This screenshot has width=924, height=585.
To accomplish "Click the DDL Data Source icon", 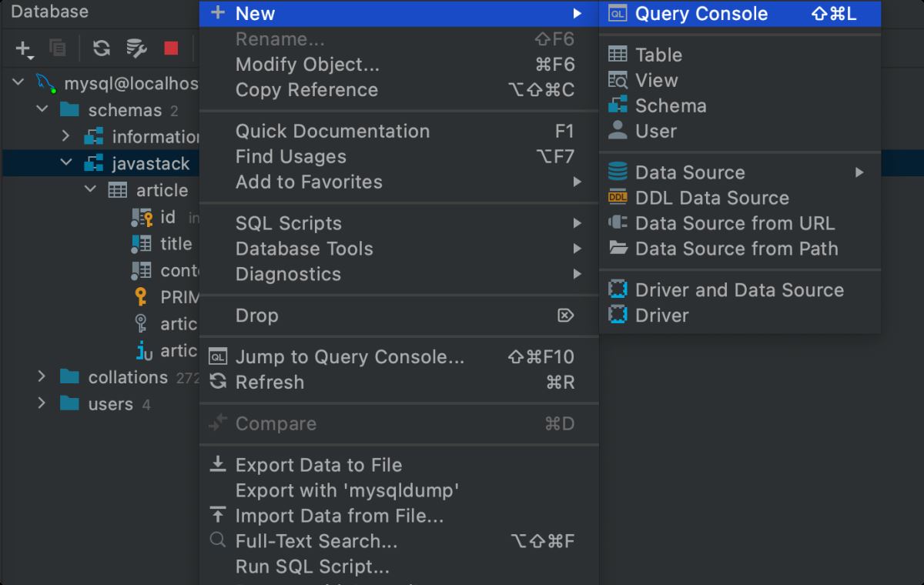I will (618, 198).
